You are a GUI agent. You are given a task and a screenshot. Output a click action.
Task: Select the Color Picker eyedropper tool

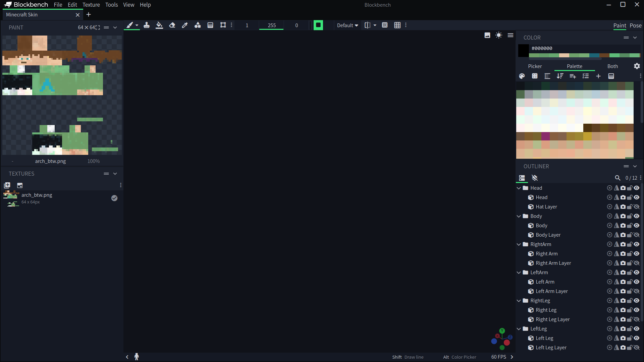tap(185, 25)
